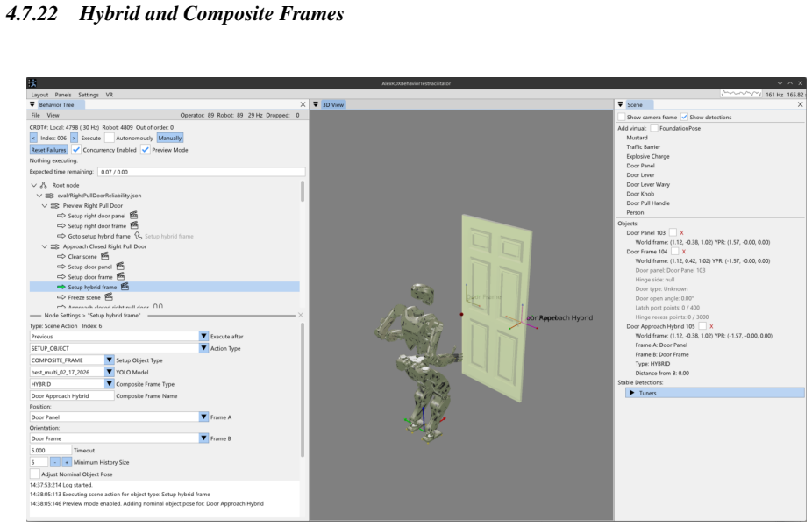
Task: Click the Reset Failures button
Action: click(49, 150)
